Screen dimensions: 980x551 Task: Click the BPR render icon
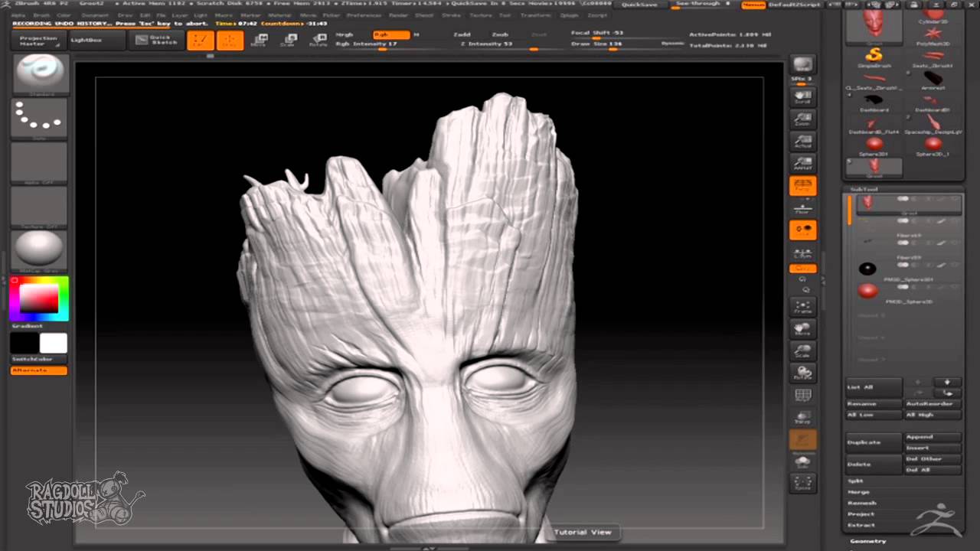click(x=803, y=65)
